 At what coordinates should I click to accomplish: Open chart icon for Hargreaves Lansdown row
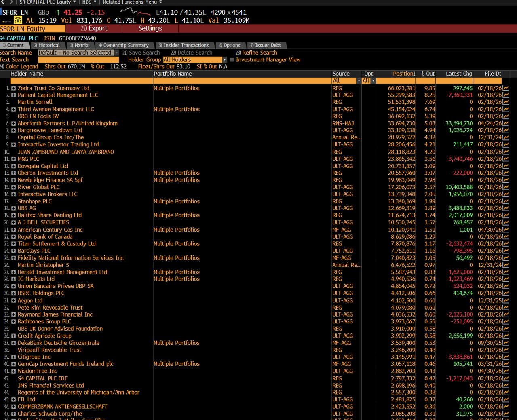tap(506, 130)
